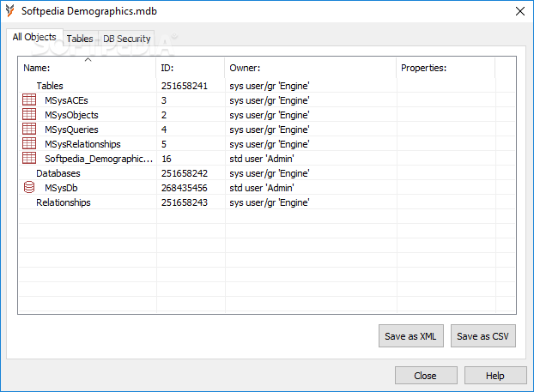Click the table icon beside MSysRelationships
The width and height of the screenshot is (534, 392).
(x=29, y=144)
